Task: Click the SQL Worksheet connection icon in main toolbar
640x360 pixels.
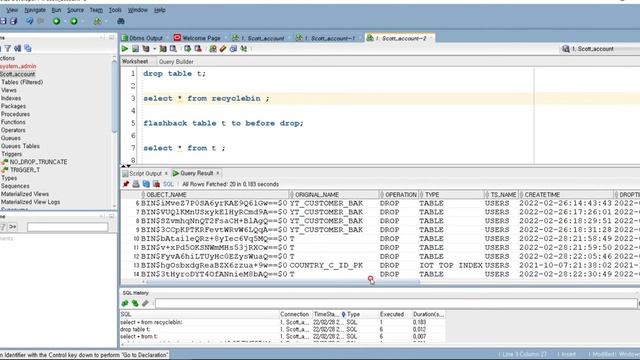Action: coord(98,21)
